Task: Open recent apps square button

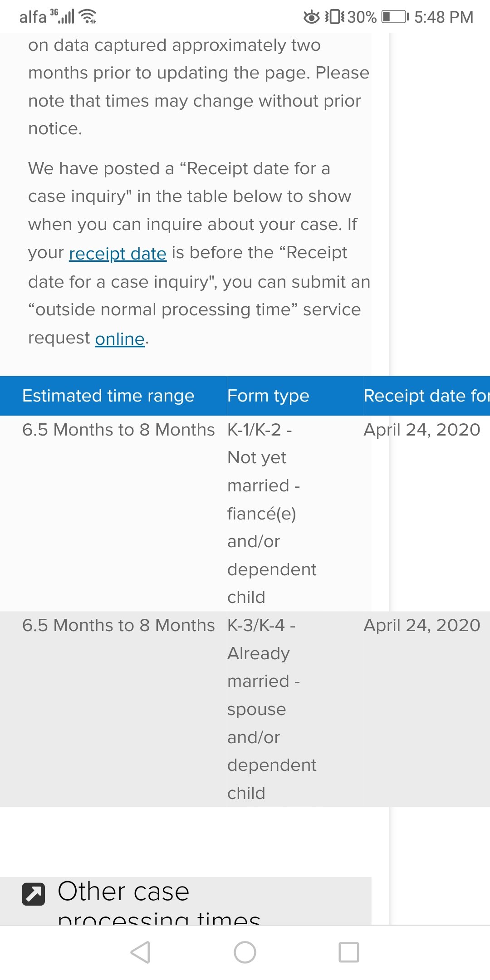Action: pos(349,952)
